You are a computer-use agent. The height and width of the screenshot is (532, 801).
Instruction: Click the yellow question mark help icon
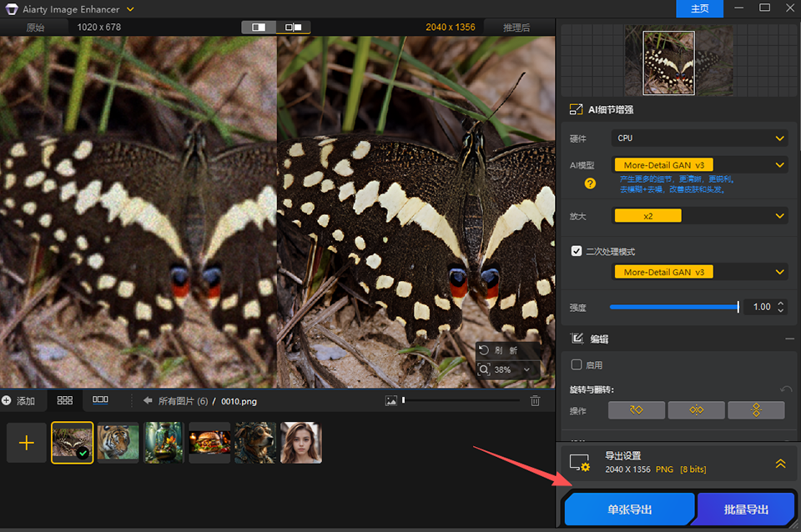[590, 183]
